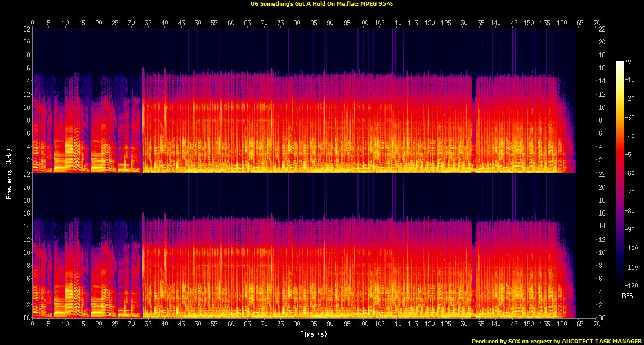This screenshot has height=345, width=644.
Task: Click the dark gap near 133 seconds in the upper channel
Action: click(473, 124)
